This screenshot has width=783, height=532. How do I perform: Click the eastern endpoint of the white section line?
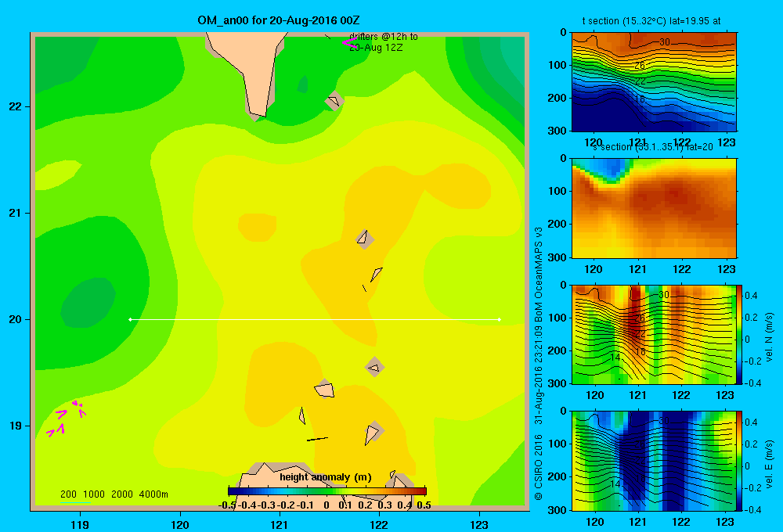pos(500,319)
